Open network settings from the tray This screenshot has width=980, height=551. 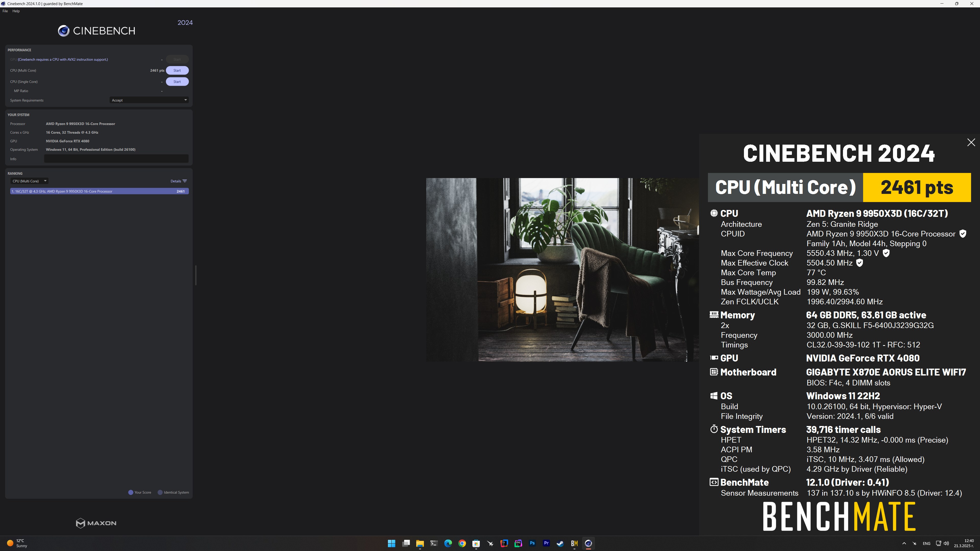coord(939,543)
